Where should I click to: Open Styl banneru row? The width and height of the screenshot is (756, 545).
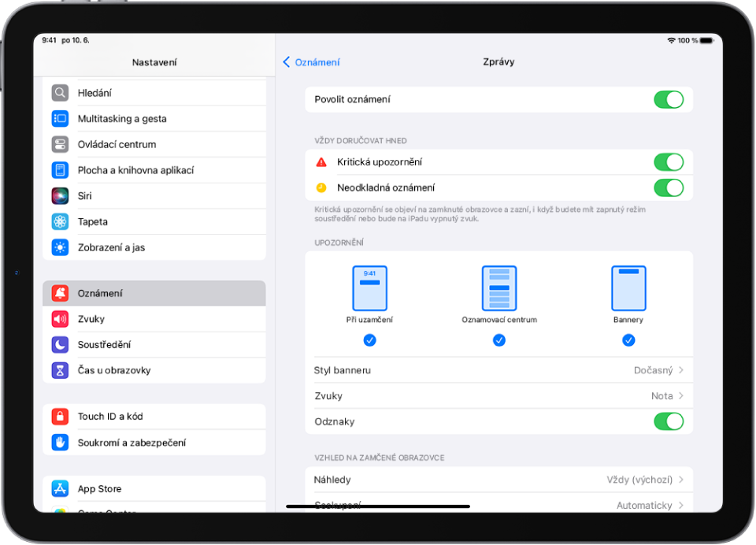[x=499, y=370]
